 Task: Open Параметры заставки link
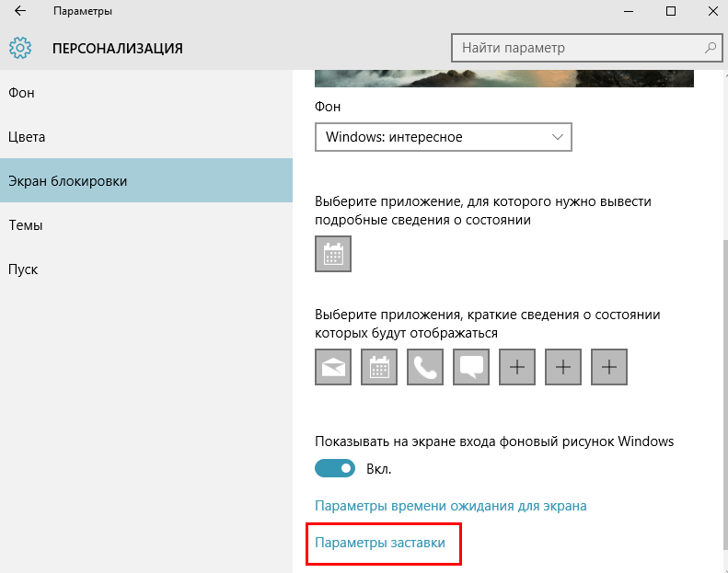(380, 543)
